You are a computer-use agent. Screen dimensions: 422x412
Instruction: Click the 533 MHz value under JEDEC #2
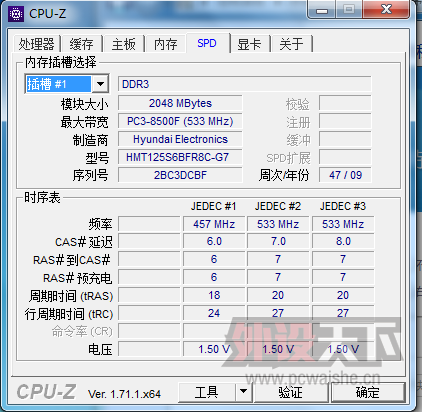278,224
